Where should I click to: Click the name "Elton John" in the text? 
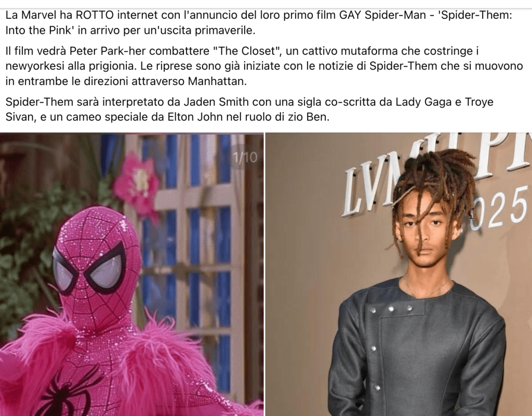tap(195, 117)
